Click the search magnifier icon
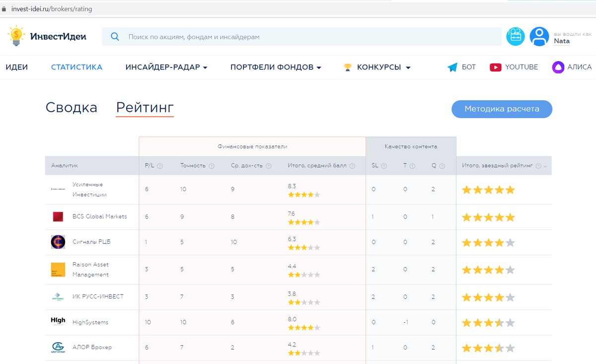This screenshot has width=596, height=364. point(115,37)
